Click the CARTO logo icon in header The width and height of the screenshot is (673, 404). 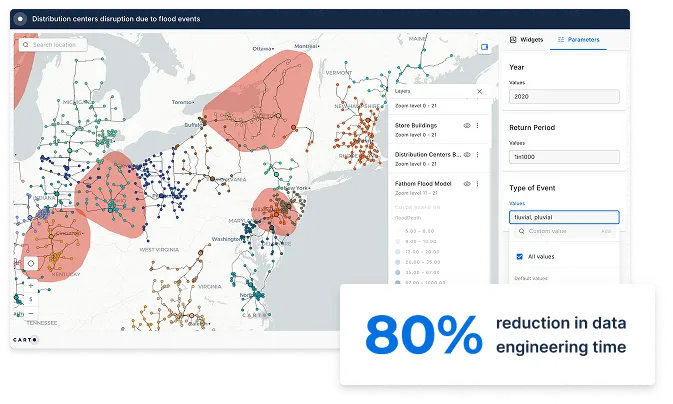point(22,17)
